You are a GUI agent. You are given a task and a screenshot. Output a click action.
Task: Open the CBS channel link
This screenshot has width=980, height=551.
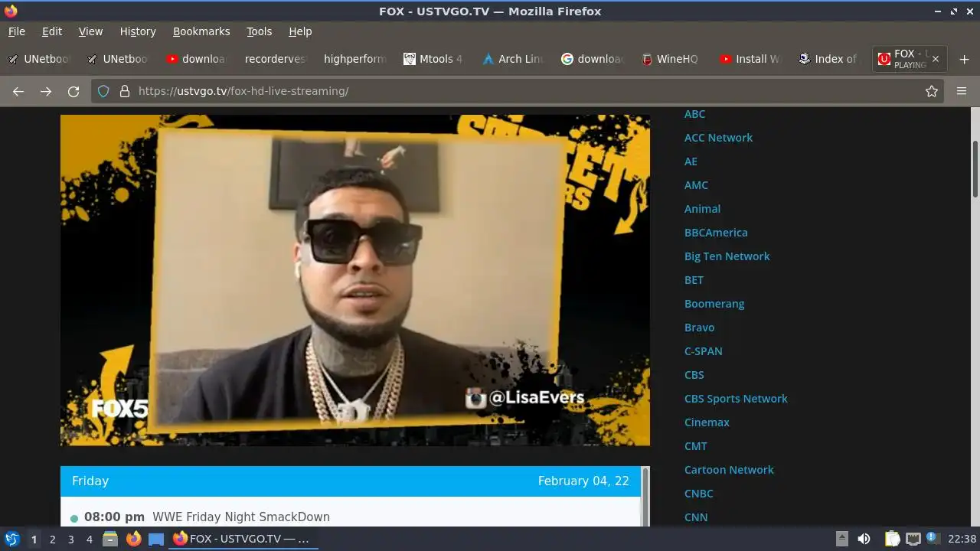pyautogui.click(x=694, y=375)
